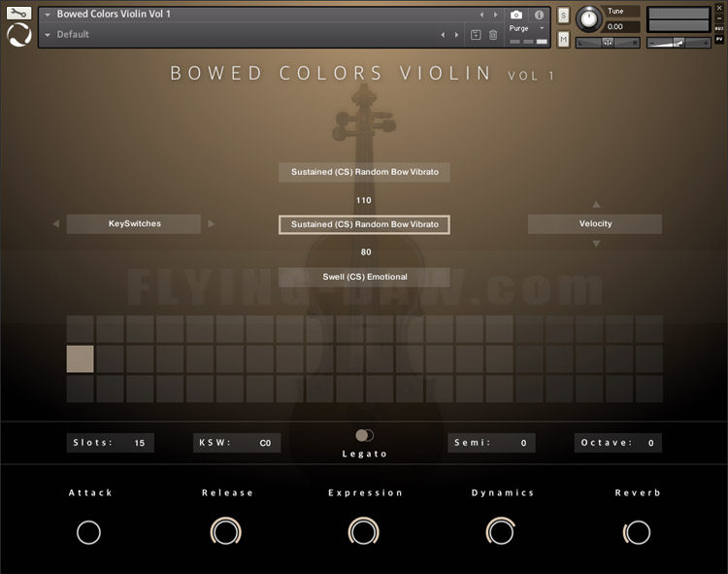Solo the instrument with the S button
This screenshot has width=728, height=574.
(563, 16)
